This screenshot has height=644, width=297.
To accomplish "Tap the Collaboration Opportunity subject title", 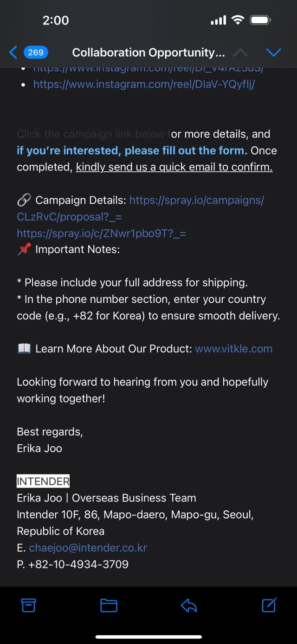I will (x=148, y=52).
